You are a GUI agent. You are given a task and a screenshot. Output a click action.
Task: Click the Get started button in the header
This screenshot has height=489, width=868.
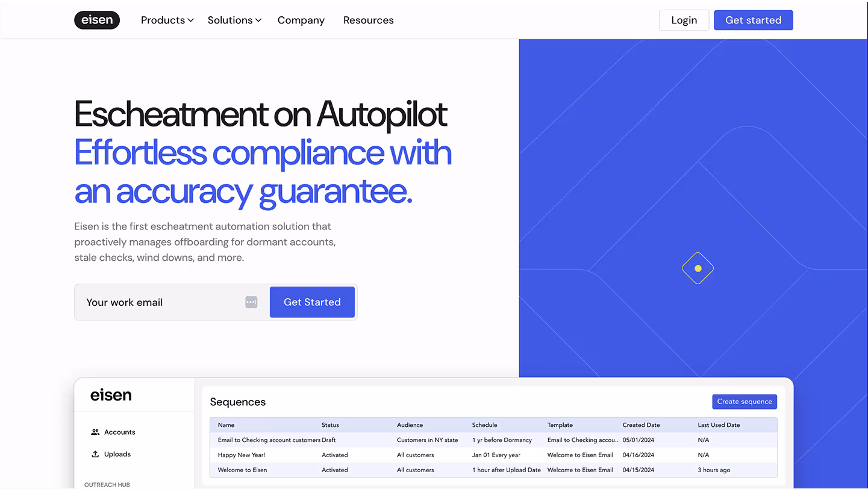pyautogui.click(x=754, y=20)
